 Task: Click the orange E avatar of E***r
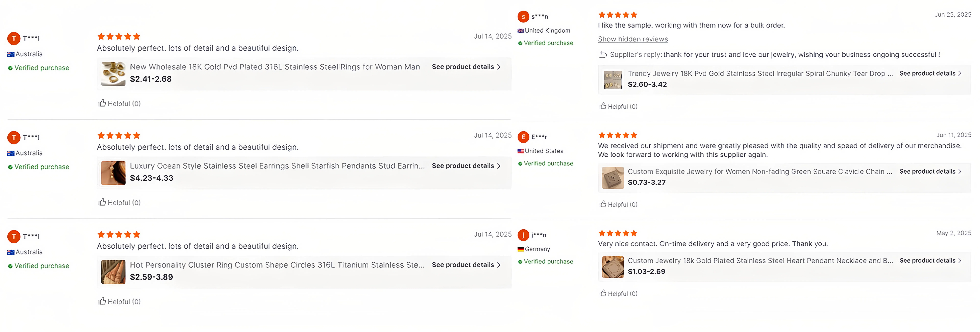tap(523, 137)
